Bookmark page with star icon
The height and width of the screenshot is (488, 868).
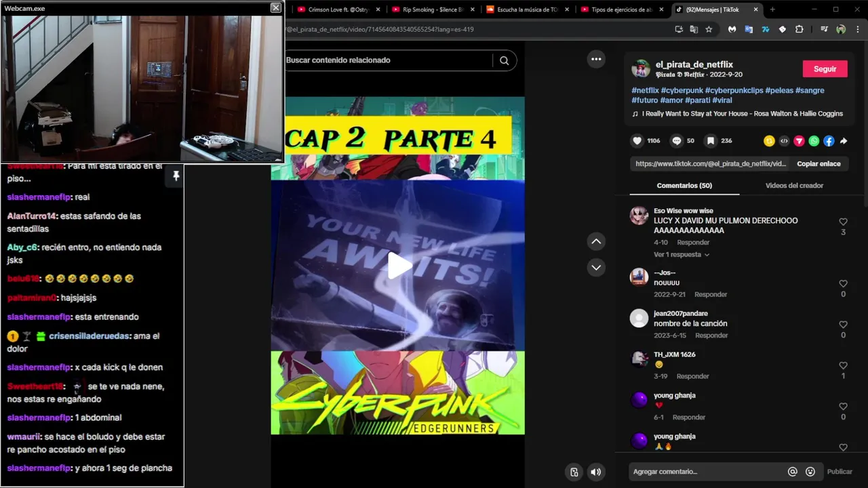pos(709,29)
